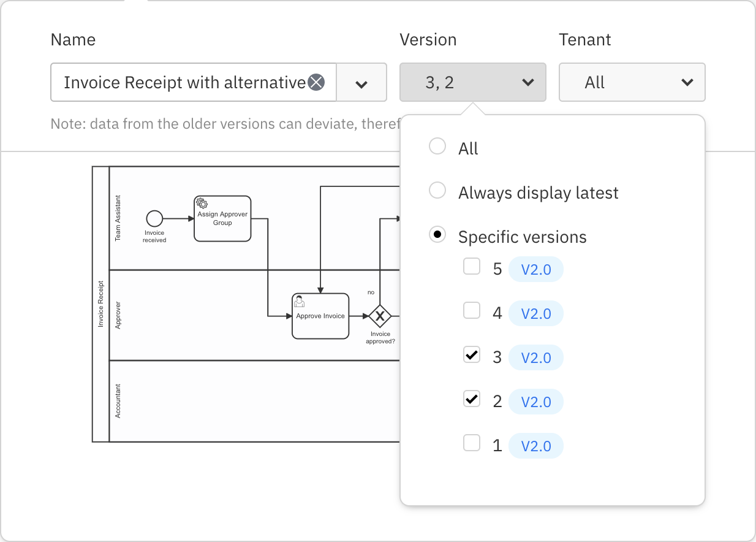Screen dimensions: 756x542
Task: Click V2.0 badge beside version 4
Action: 535,314
